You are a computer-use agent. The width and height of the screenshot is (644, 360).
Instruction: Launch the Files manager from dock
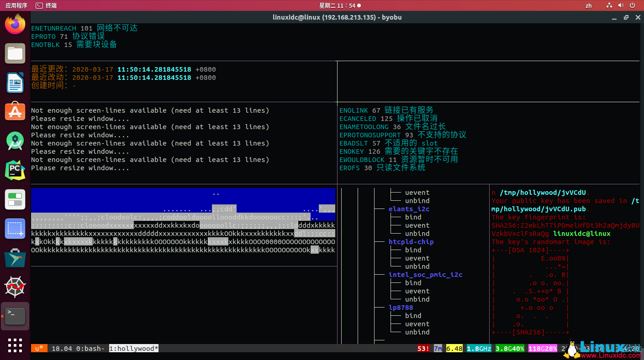click(x=15, y=54)
